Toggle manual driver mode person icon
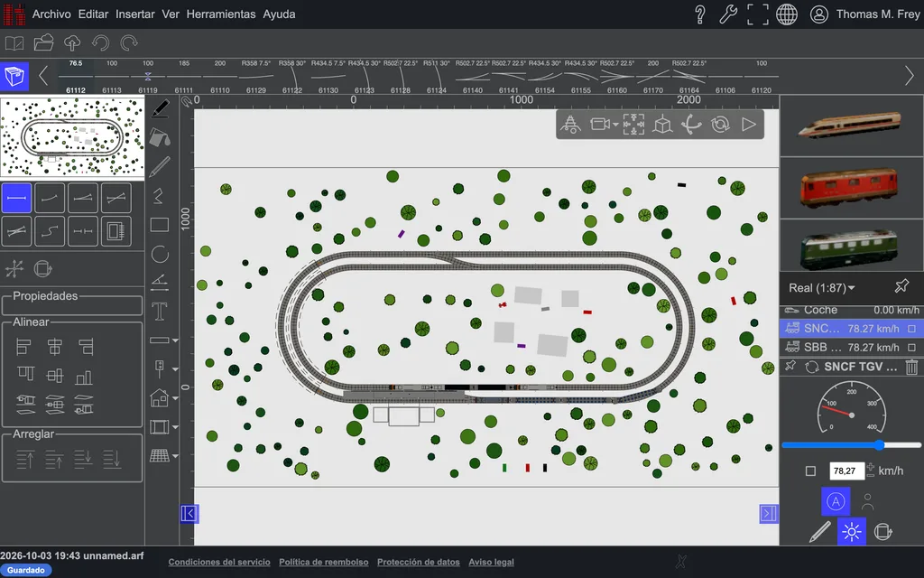 (x=867, y=502)
